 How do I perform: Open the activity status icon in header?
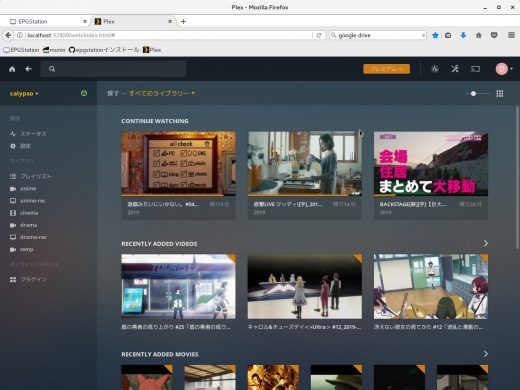click(435, 69)
